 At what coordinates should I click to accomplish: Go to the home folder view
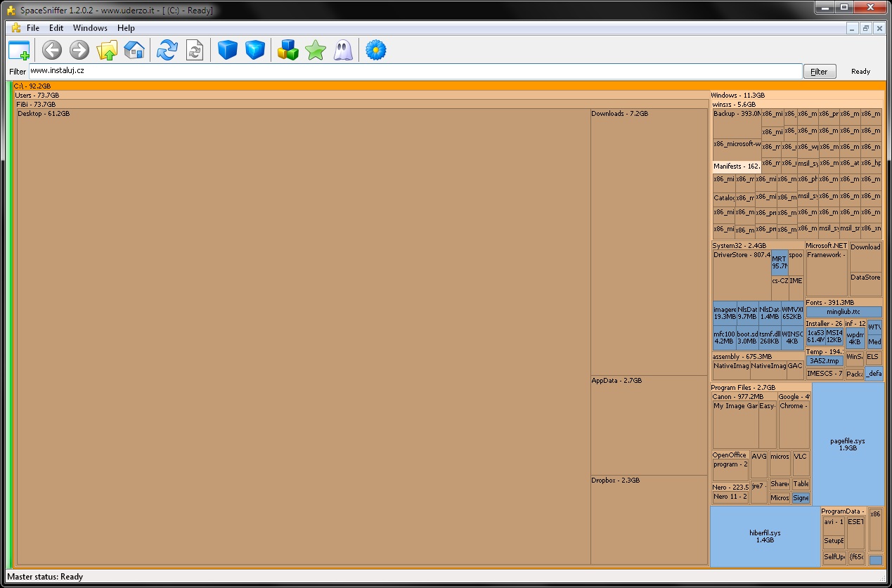pyautogui.click(x=134, y=50)
